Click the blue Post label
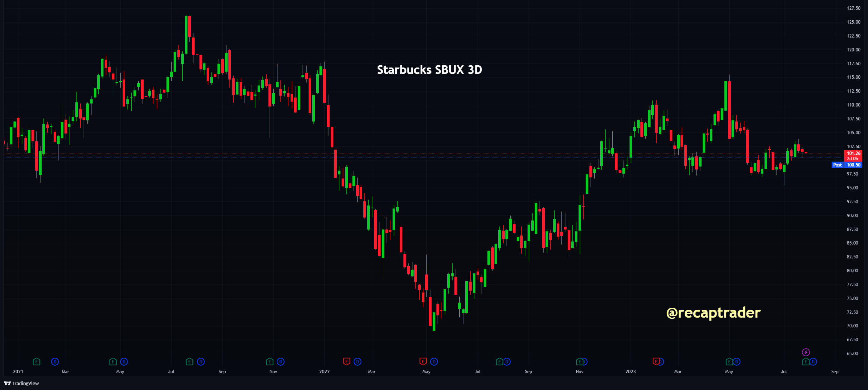 [837, 165]
